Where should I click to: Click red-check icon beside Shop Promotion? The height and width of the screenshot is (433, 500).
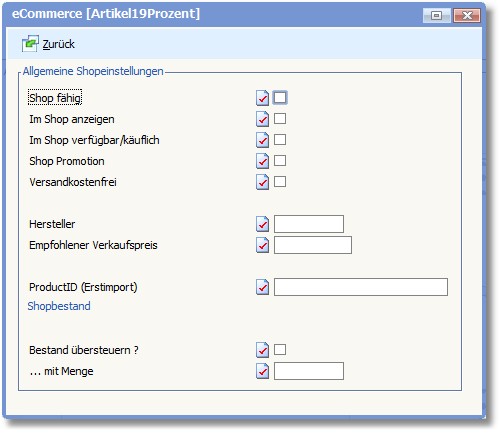[262, 161]
